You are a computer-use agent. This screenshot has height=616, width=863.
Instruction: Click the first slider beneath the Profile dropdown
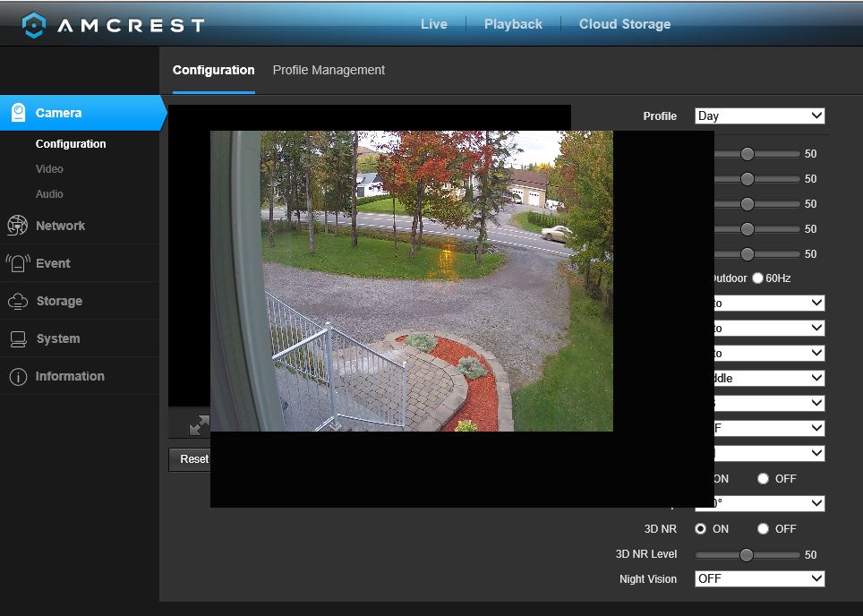756,154
